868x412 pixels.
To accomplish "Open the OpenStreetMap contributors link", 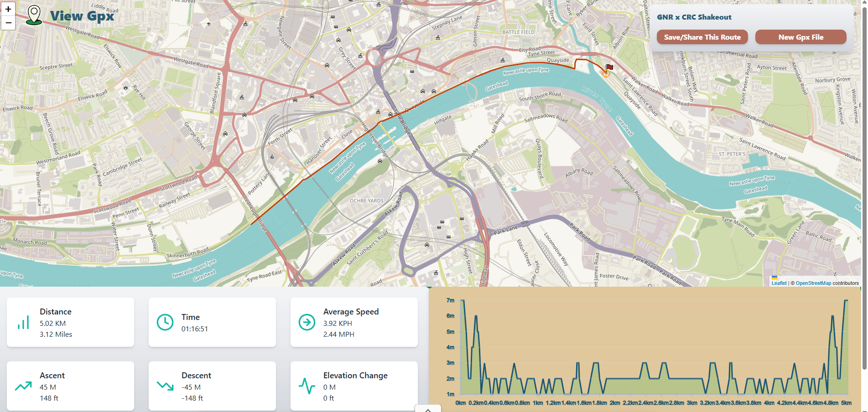I will 813,283.
